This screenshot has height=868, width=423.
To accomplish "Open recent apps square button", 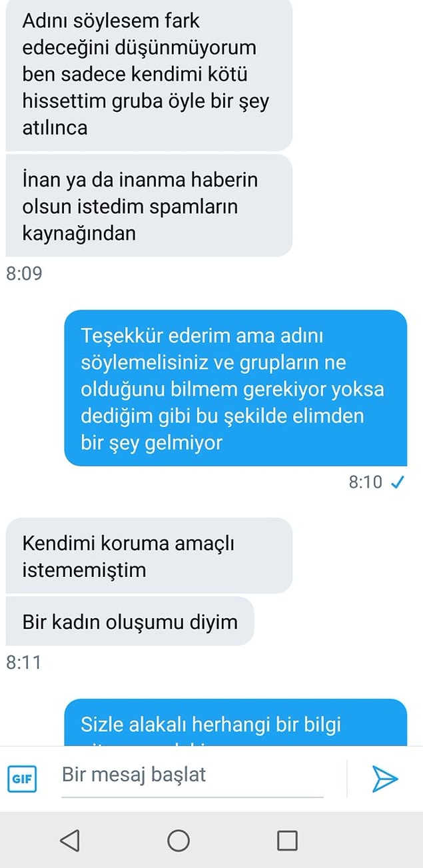I will (x=287, y=840).
